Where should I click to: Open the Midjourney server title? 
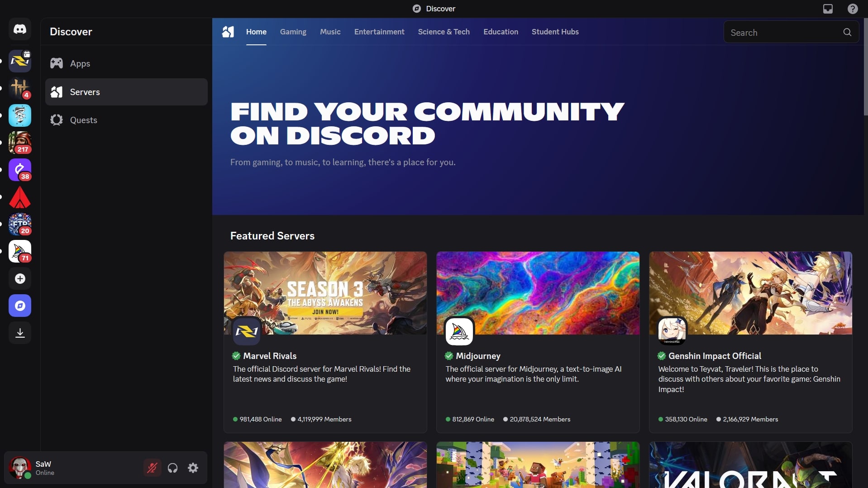tap(478, 356)
